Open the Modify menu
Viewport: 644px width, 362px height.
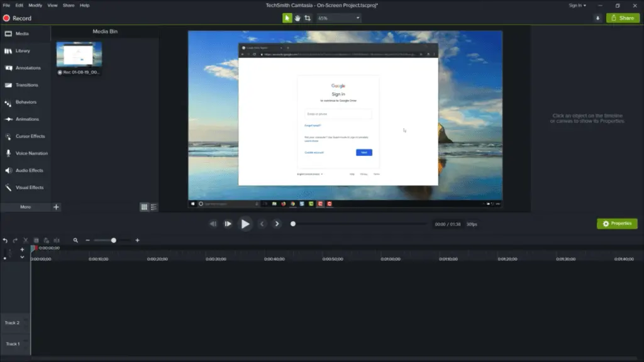pyautogui.click(x=35, y=5)
